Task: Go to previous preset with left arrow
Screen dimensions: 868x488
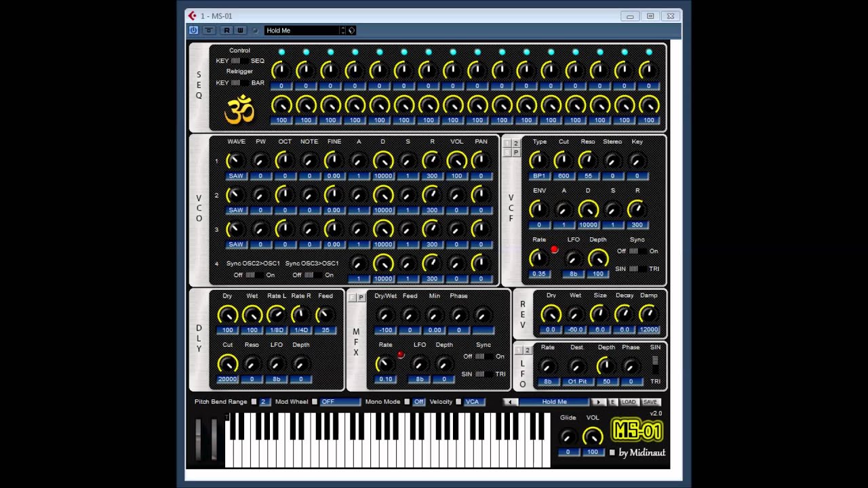Action: point(510,402)
